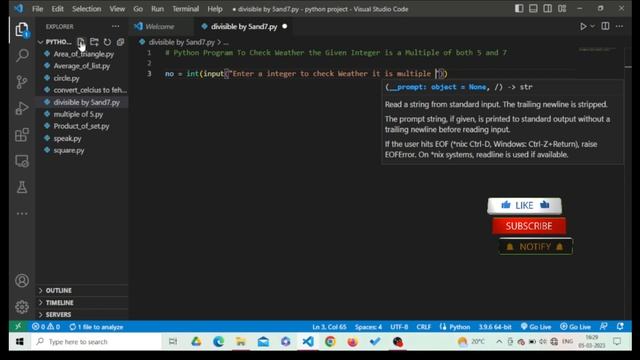The width and height of the screenshot is (640, 360).
Task: Show additional activity bar views ellipsis
Action: [22, 213]
